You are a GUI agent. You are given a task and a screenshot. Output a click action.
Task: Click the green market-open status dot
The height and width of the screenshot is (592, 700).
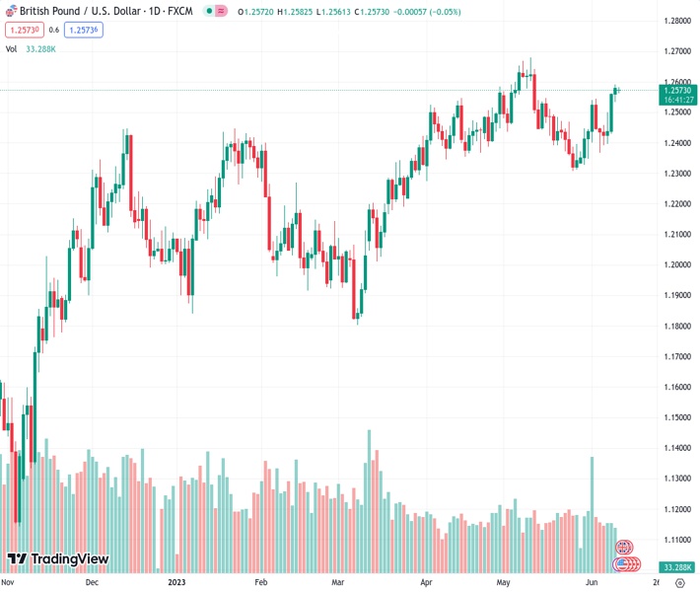tap(209, 11)
